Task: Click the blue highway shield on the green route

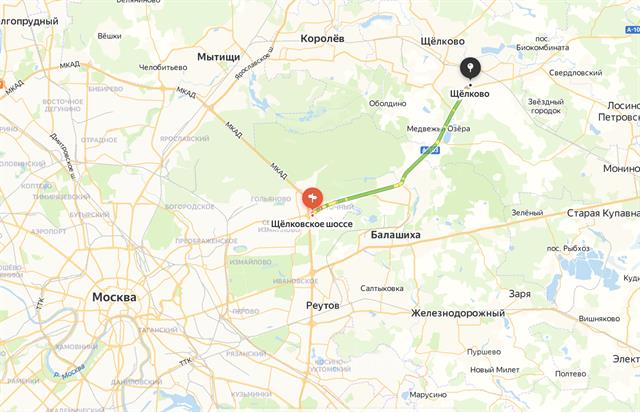Action: (430, 151)
